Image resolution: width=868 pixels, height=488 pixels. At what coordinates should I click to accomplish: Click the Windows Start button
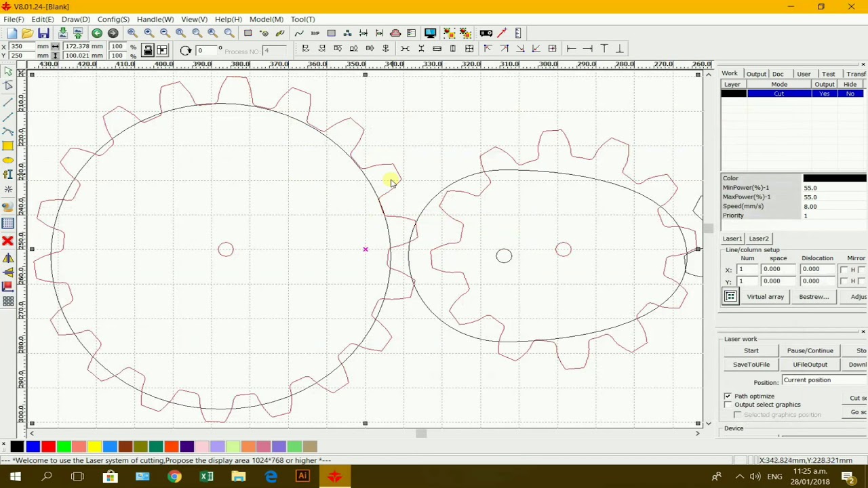15,476
